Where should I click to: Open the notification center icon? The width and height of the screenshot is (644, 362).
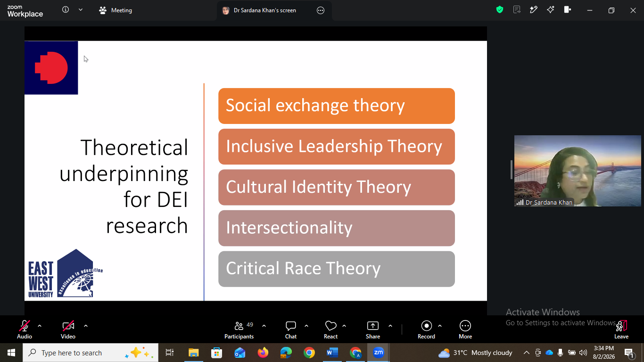[x=629, y=353]
